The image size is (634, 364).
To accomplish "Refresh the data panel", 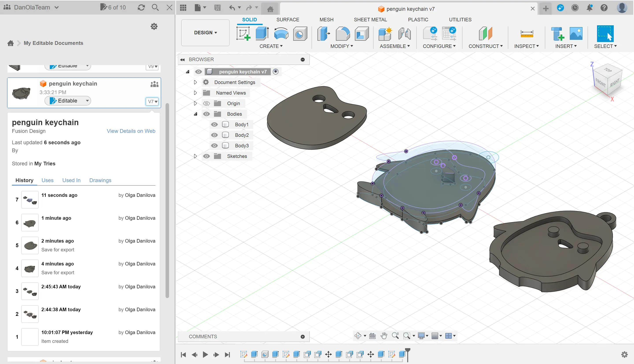I will click(141, 7).
